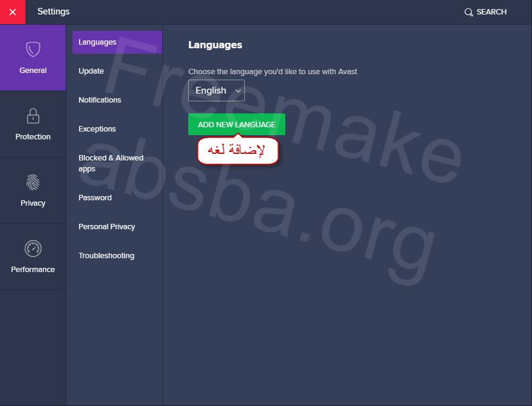Switch to the Privacy tab label

33,203
